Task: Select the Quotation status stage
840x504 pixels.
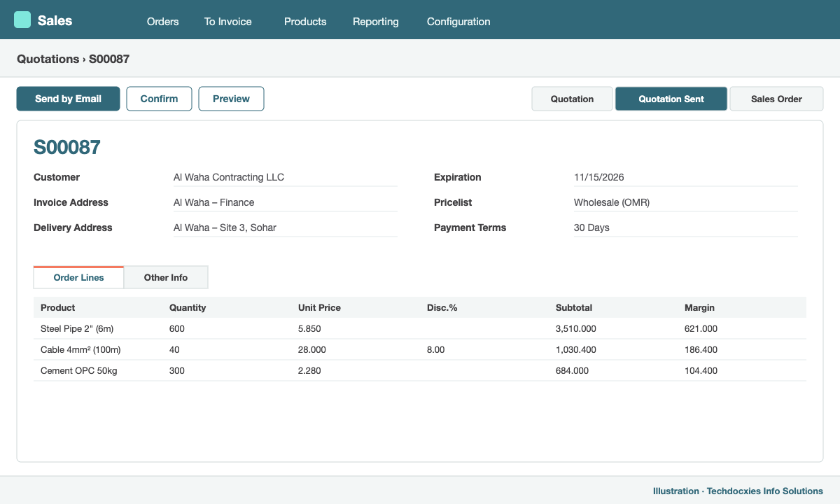Action: (572, 99)
